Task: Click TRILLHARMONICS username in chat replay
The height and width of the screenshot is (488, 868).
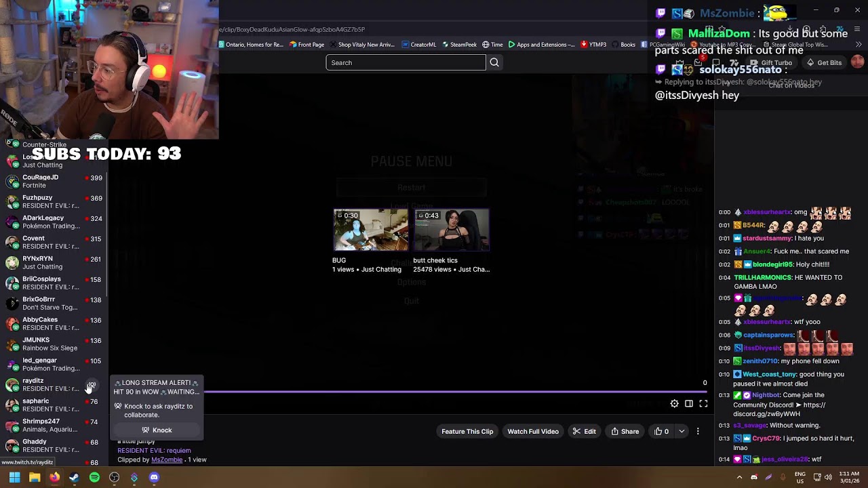Action: [x=763, y=277]
